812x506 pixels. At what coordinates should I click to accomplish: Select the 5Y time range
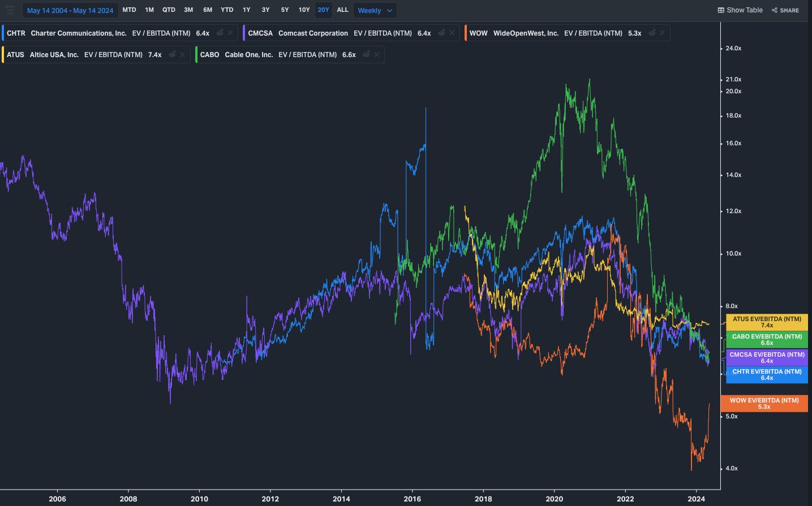tap(285, 10)
